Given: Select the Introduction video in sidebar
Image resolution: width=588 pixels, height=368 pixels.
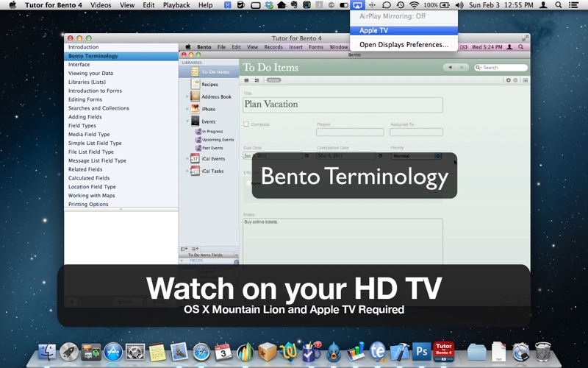Looking at the screenshot, I should 121,47.
